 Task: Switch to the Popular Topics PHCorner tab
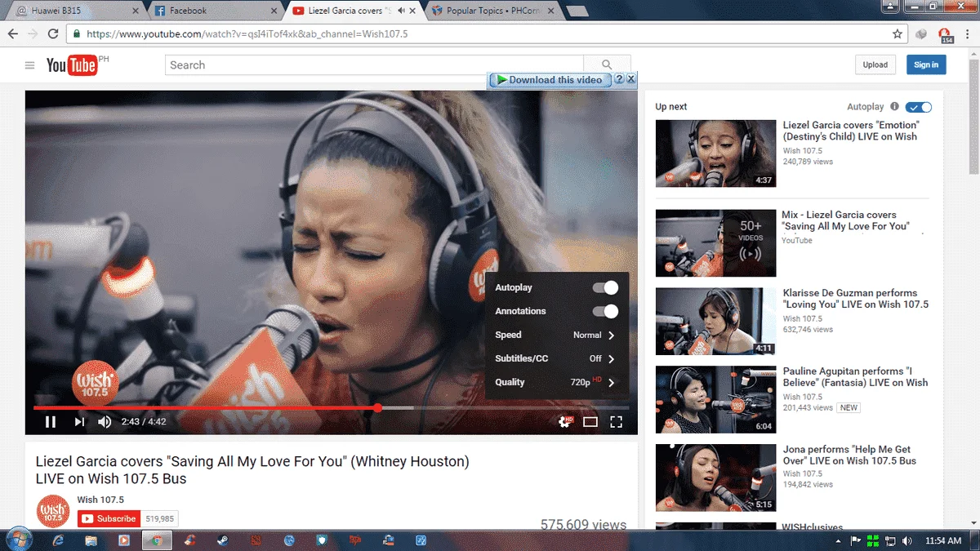tap(492, 11)
